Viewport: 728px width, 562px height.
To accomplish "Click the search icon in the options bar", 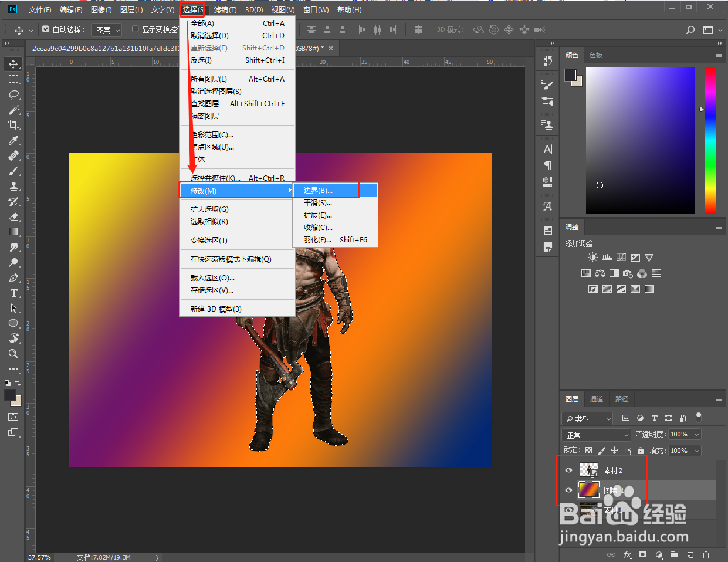I will (690, 30).
